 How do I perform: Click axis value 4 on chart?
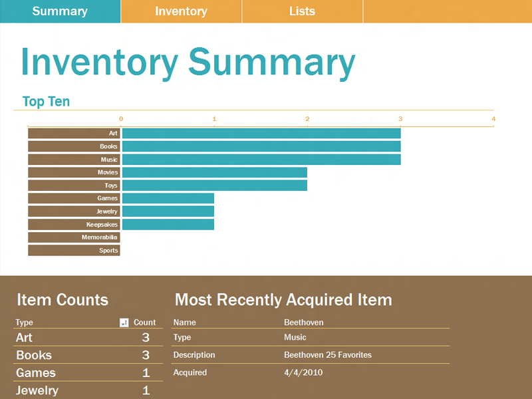(493, 119)
